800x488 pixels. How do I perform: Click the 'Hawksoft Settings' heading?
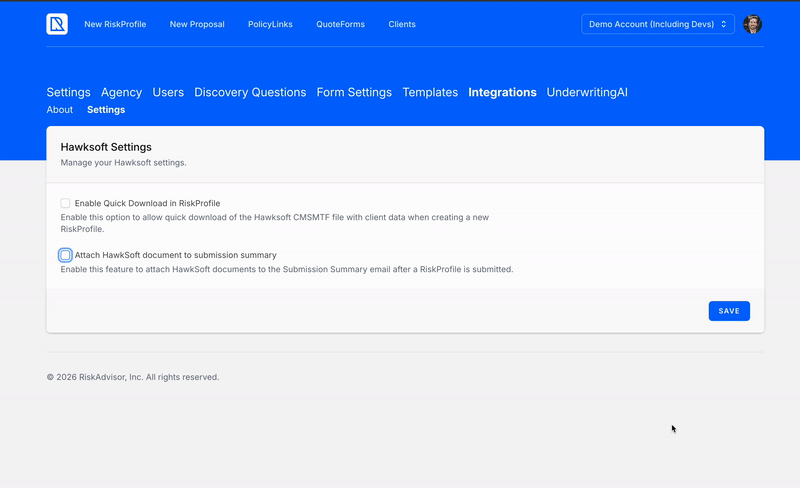pyautogui.click(x=106, y=147)
